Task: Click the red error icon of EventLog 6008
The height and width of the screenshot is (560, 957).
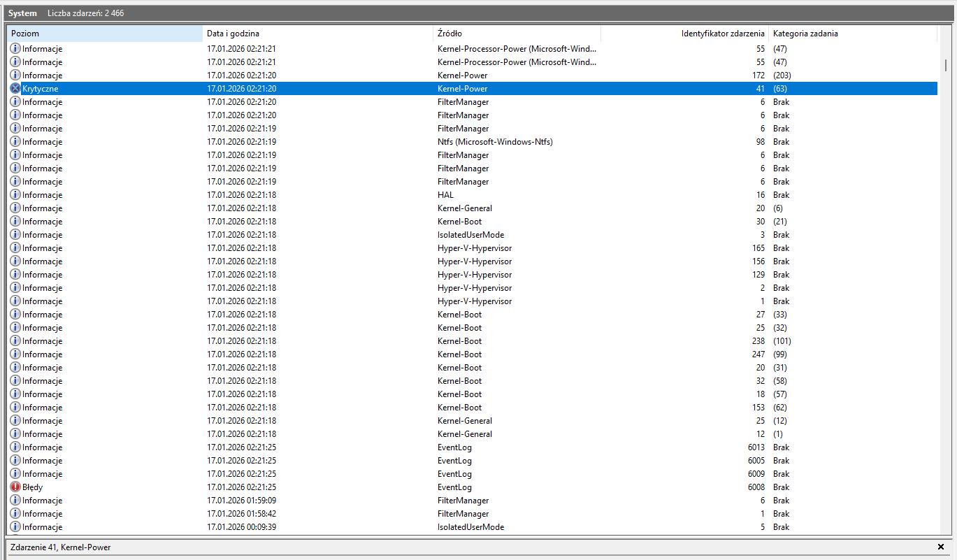Action: point(15,487)
